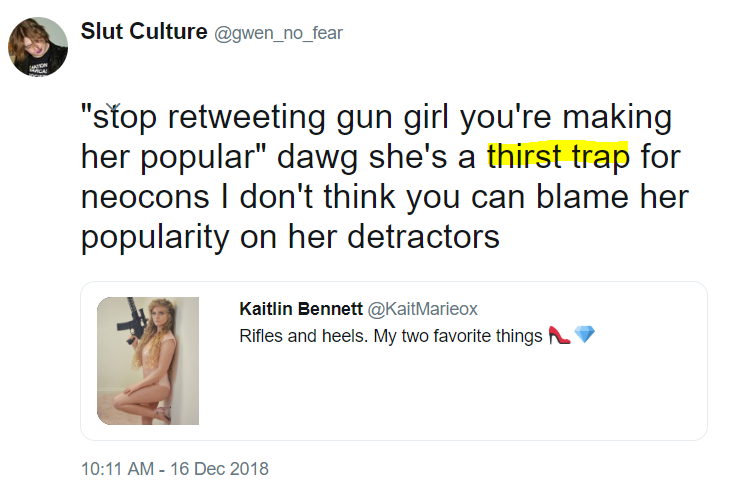Click the Slut Culture display name
Screen dimensions: 742x493
(144, 32)
